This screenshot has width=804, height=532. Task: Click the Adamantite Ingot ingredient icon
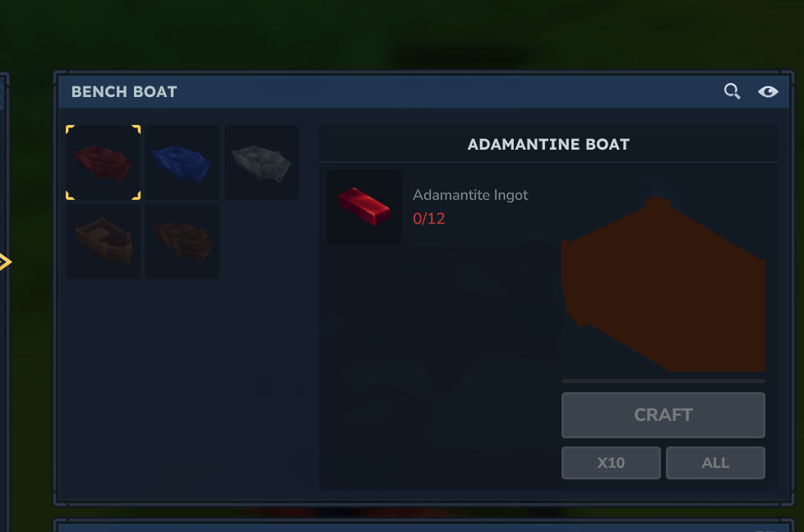(364, 206)
